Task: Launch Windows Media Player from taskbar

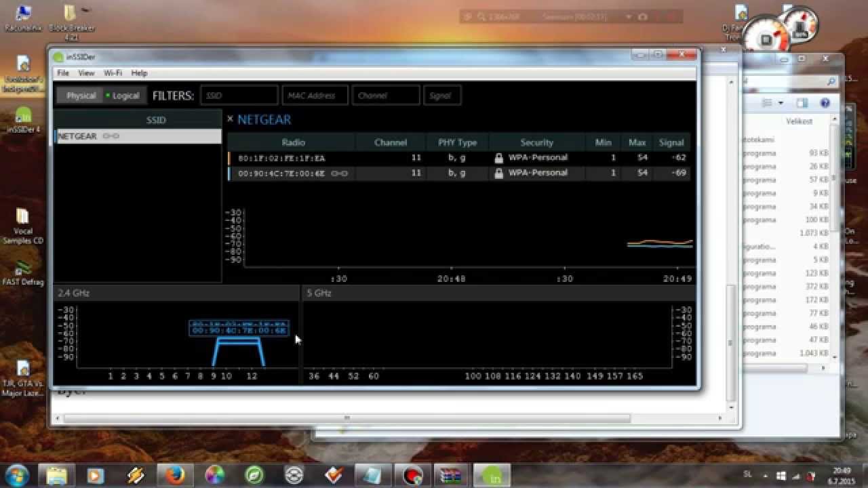Action: 95,475
